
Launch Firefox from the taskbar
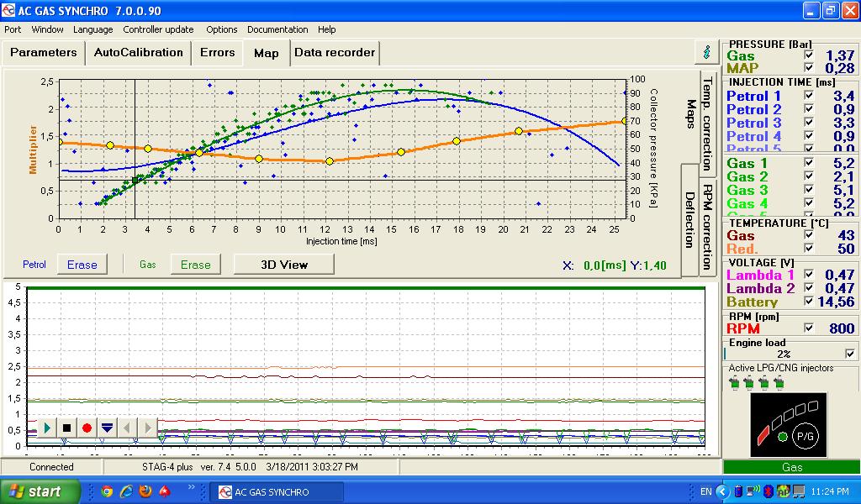point(145,491)
